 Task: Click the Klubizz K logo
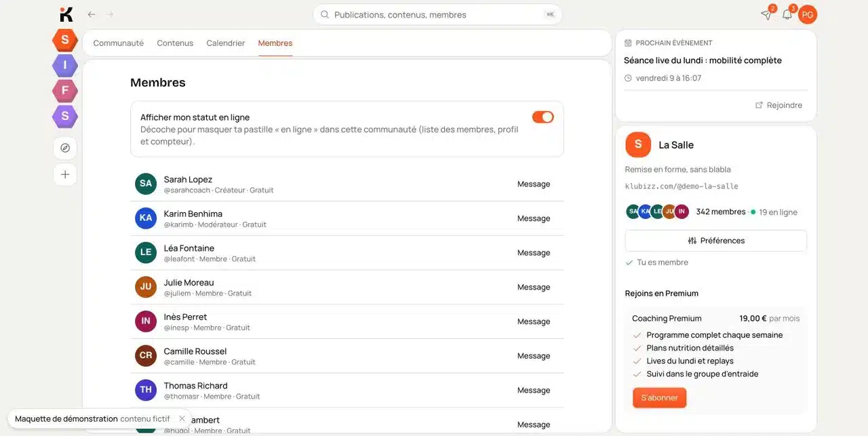coord(66,14)
